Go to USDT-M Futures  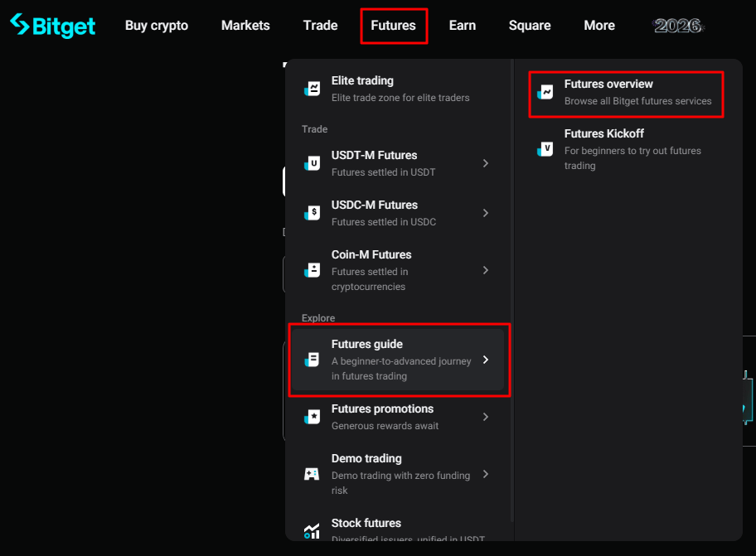374,155
